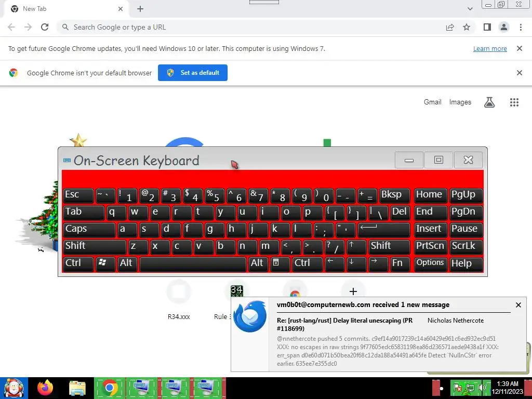Switch to Chrome on the taskbar
This screenshot has height=399, width=532.
pyautogui.click(x=109, y=388)
